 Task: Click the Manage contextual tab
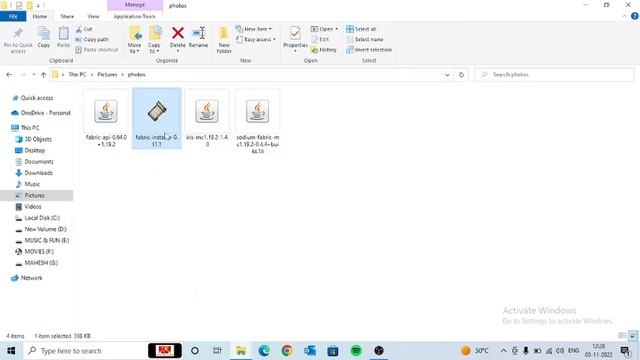pos(135,5)
